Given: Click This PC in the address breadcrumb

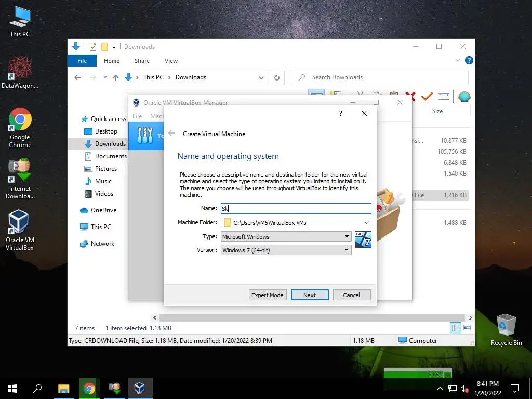Looking at the screenshot, I should tap(153, 77).
